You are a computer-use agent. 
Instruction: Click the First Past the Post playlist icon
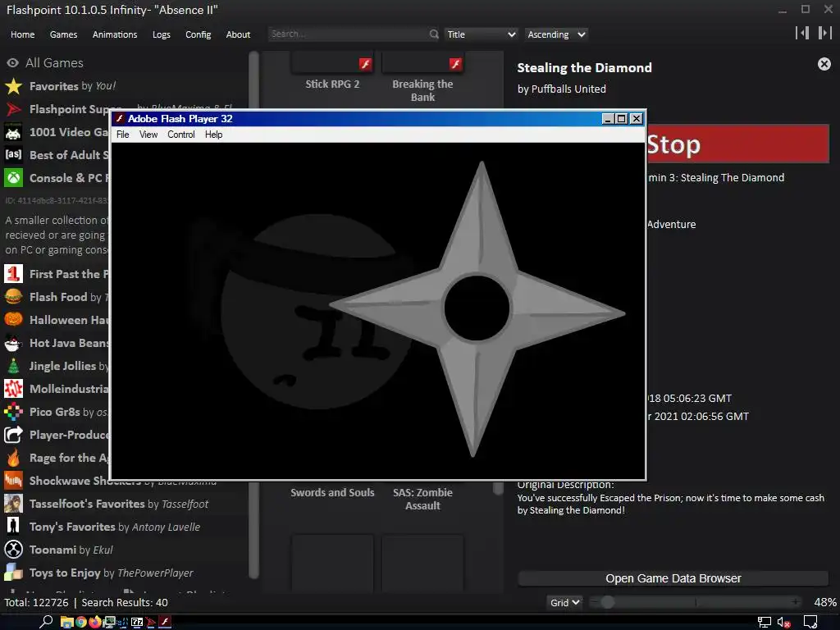pos(13,274)
